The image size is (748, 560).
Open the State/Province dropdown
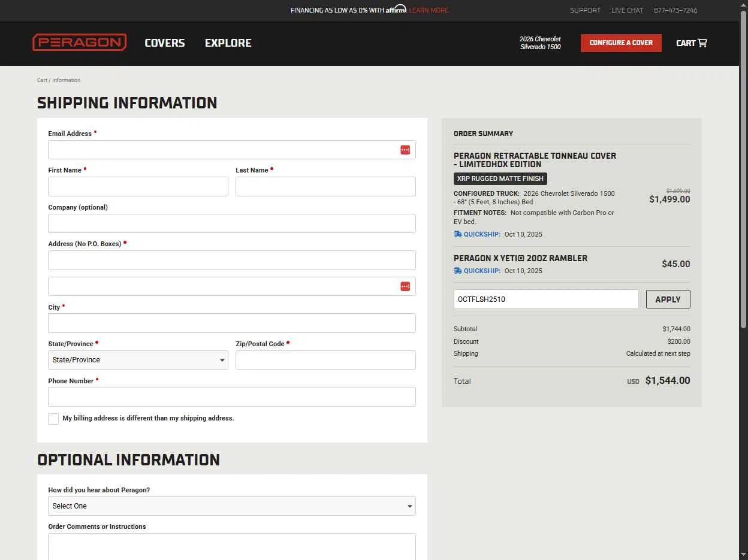coord(138,360)
